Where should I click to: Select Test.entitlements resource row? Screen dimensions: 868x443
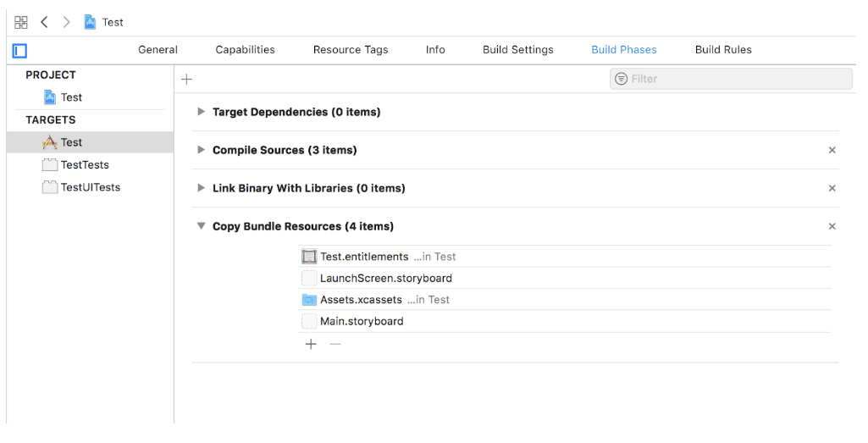coord(565,257)
